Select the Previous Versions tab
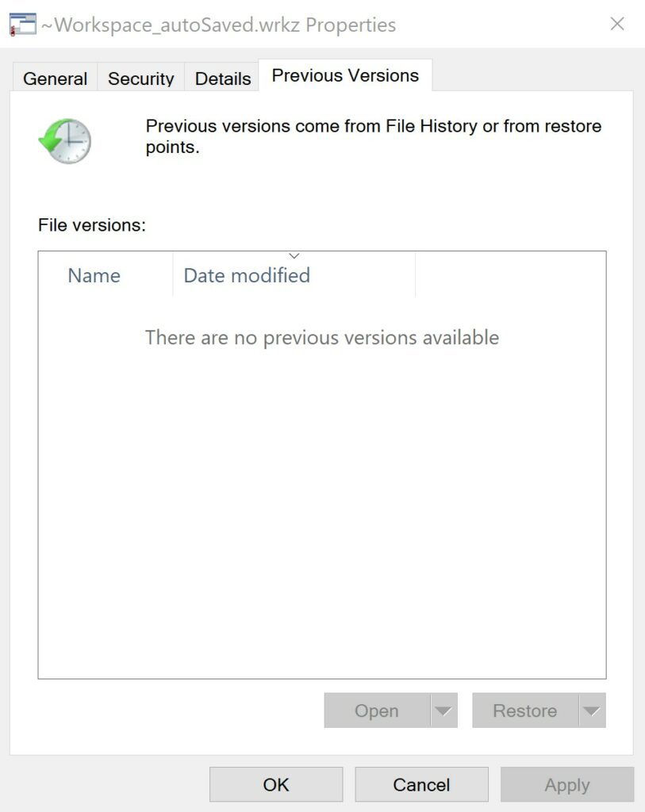Viewport: 645px width, 812px height. click(x=344, y=75)
